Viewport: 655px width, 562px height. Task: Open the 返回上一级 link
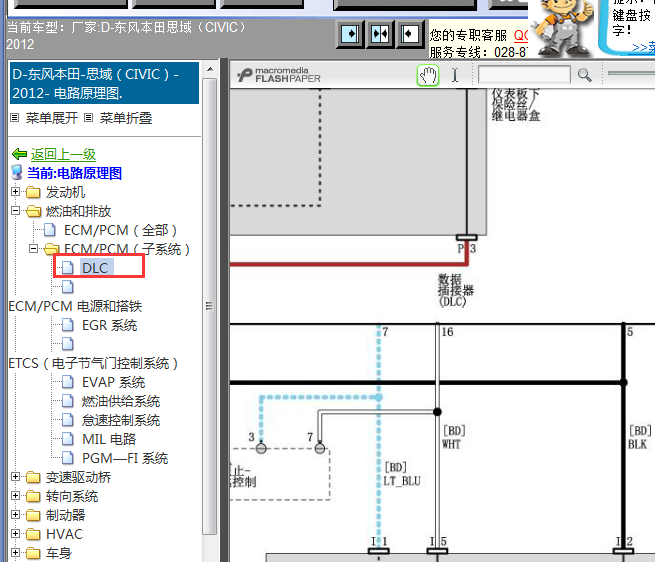click(63, 154)
